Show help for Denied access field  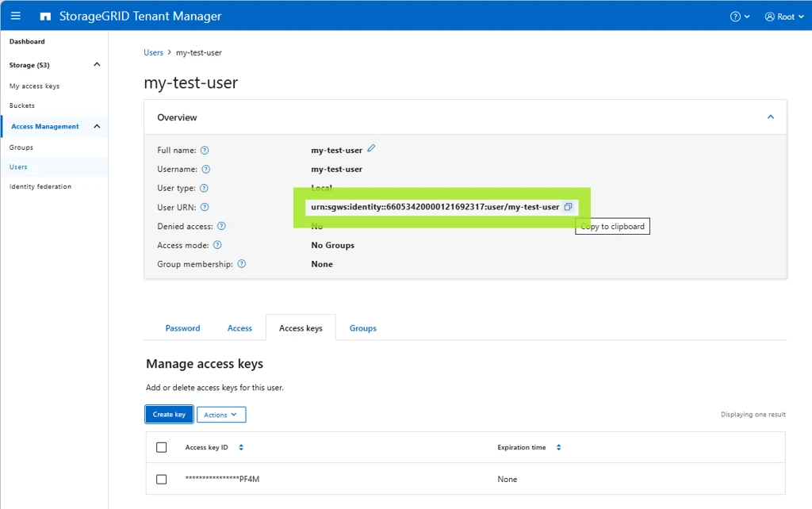222,226
